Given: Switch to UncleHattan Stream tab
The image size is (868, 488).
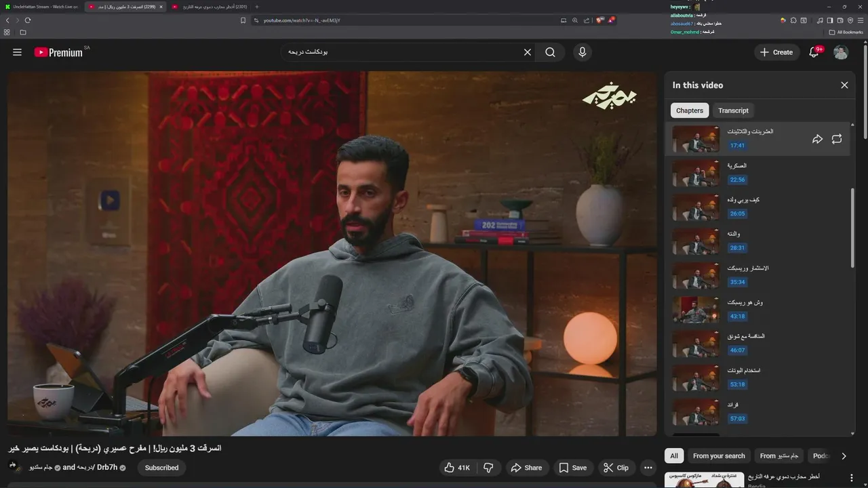Looking at the screenshot, I should click(x=42, y=7).
